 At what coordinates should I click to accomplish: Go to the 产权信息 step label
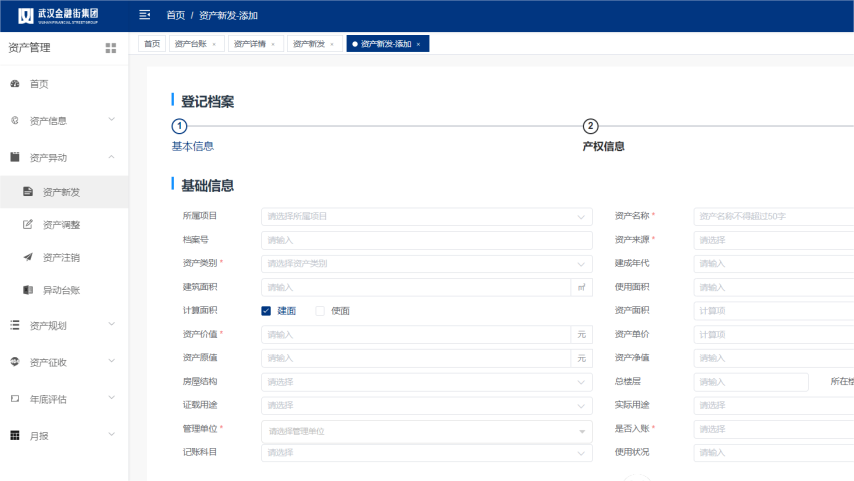(603, 146)
